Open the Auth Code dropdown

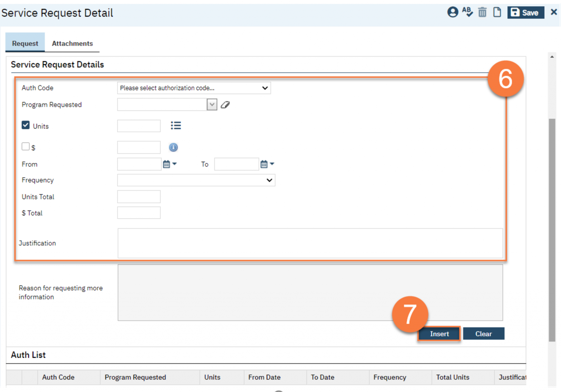coord(194,88)
